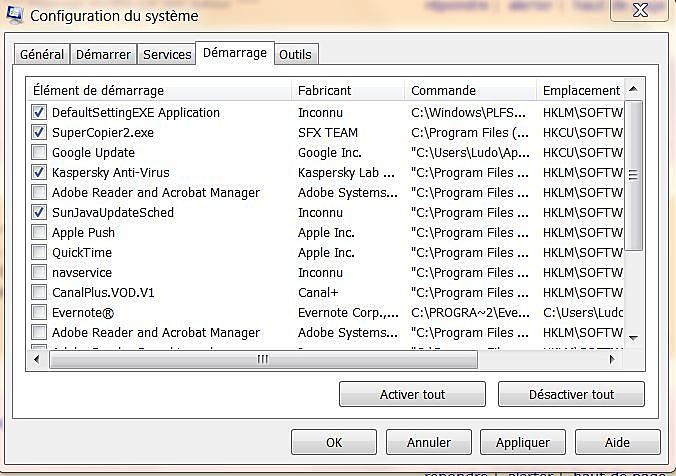Click the 'C:\PROGRA~2\Eve...' command cell
Screen dimensions: 676x476
tap(470, 312)
